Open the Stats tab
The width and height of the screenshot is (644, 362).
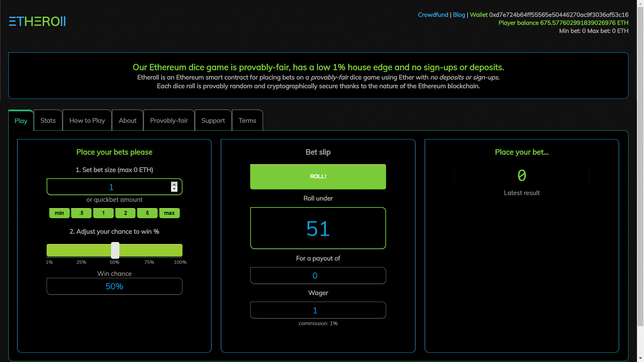pos(48,121)
